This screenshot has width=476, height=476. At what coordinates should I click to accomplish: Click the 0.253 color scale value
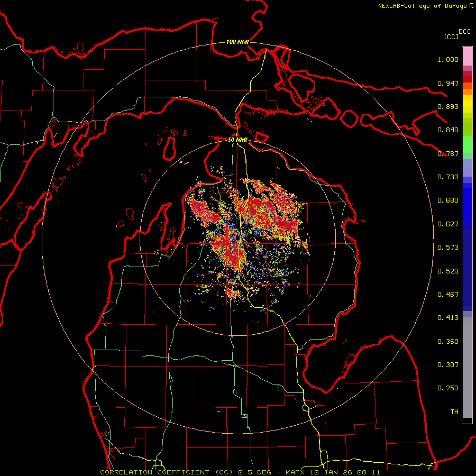448,388
